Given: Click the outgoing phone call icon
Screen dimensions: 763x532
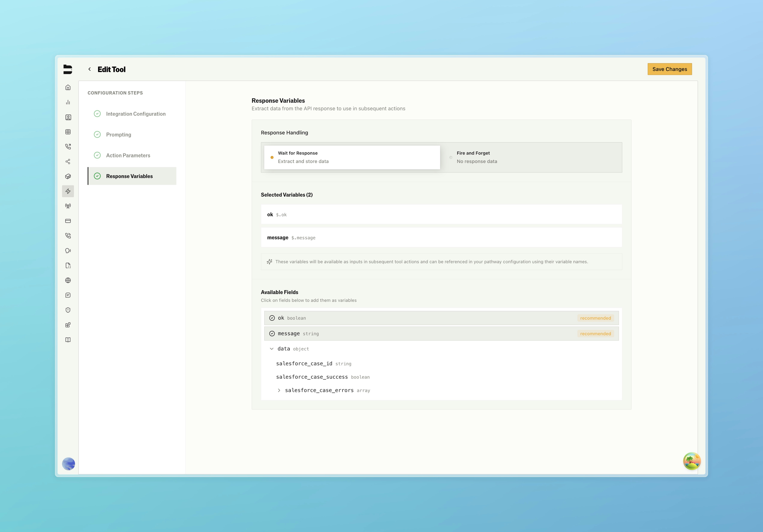Looking at the screenshot, I should pos(68,146).
